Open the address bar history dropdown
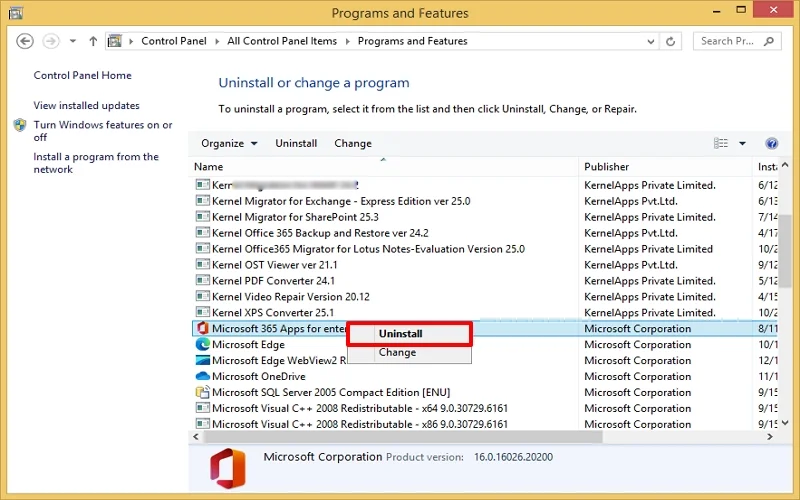 [x=651, y=41]
